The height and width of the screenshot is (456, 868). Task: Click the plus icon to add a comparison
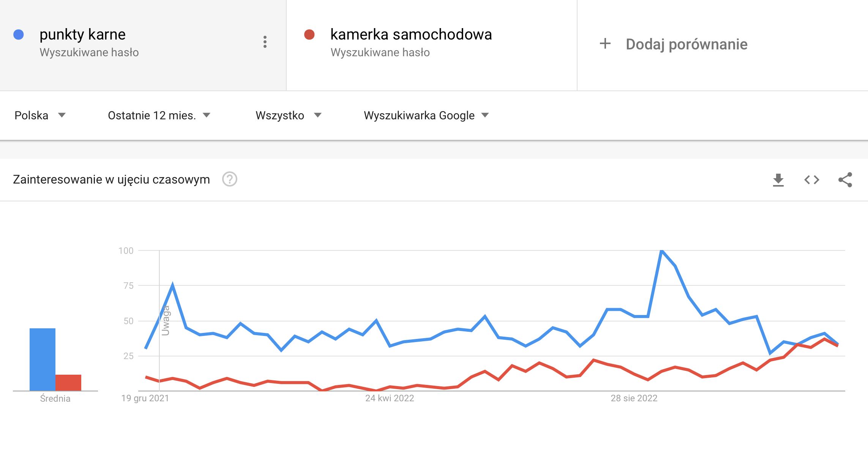point(604,43)
